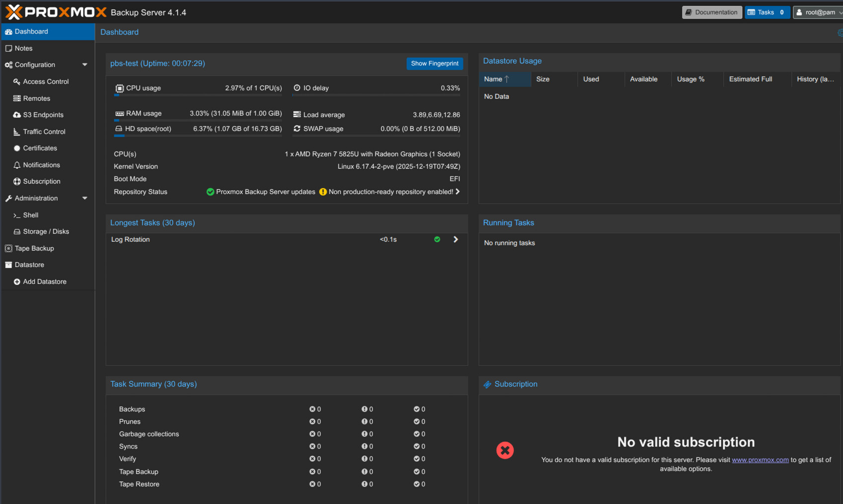Collapse the Administration section arrow
This screenshot has width=843, height=504.
point(84,198)
